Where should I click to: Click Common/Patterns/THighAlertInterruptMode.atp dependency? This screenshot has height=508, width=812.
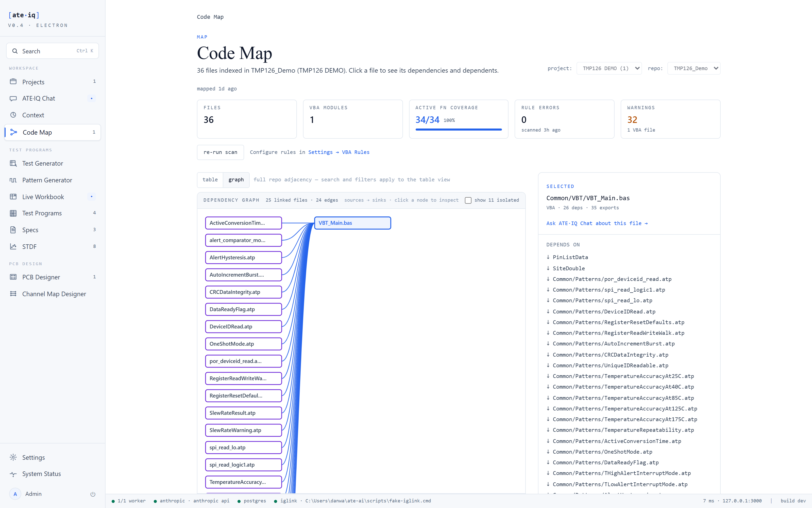pos(621,473)
